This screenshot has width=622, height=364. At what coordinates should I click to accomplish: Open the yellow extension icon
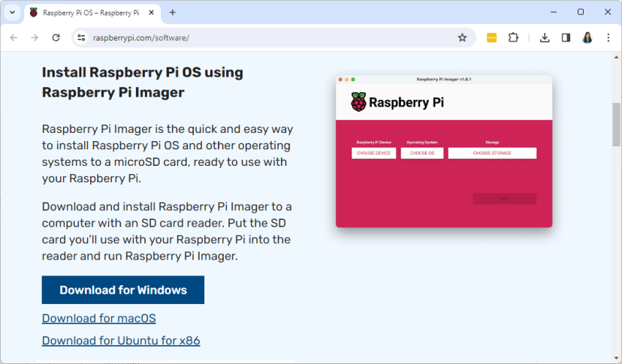(491, 38)
